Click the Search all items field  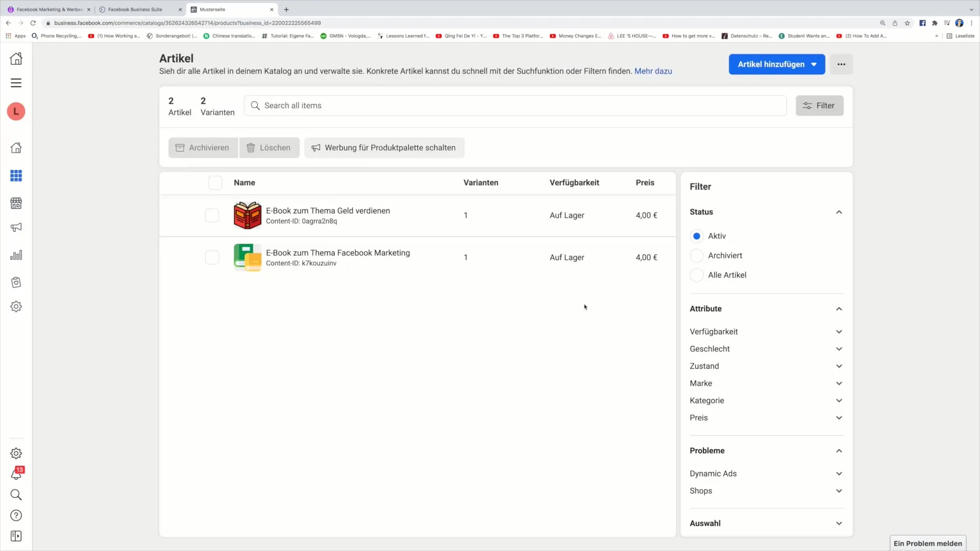515,106
